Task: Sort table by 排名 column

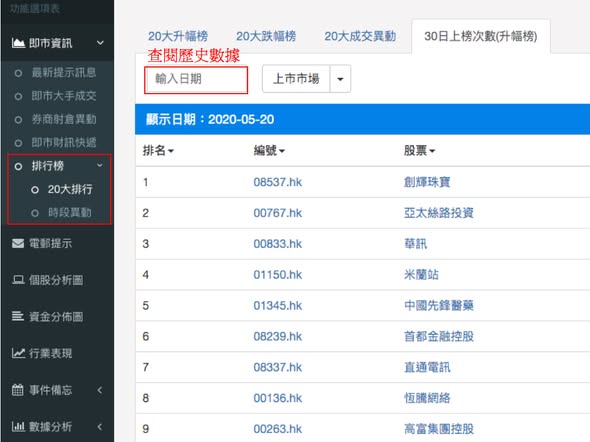Action: click(x=158, y=151)
